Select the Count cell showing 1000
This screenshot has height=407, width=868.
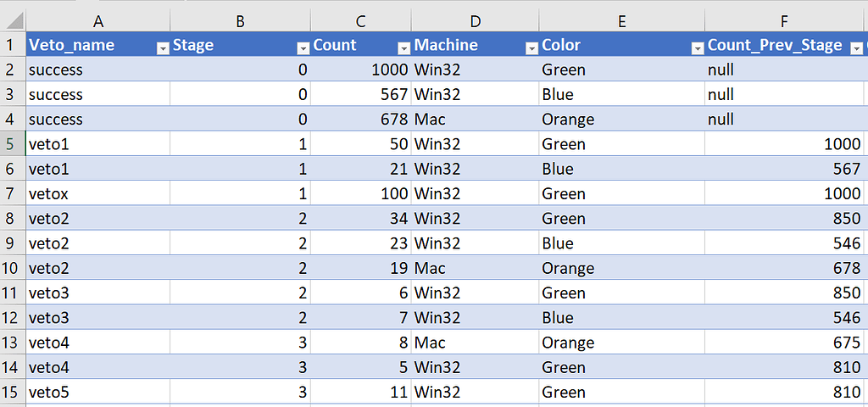coord(361,70)
